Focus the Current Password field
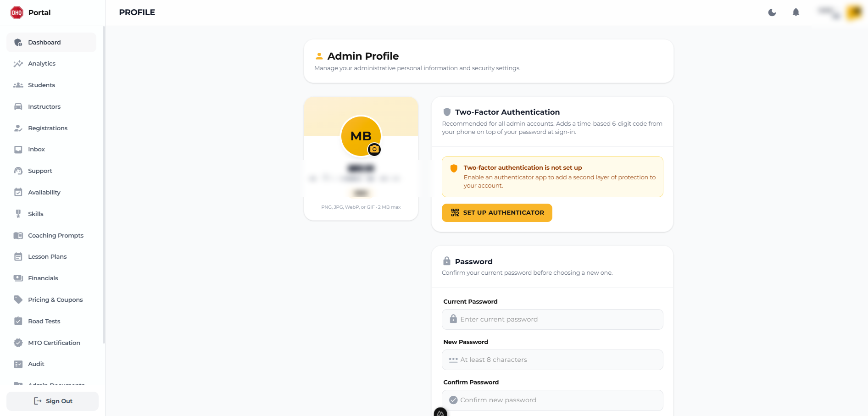The width and height of the screenshot is (868, 416). [x=552, y=319]
